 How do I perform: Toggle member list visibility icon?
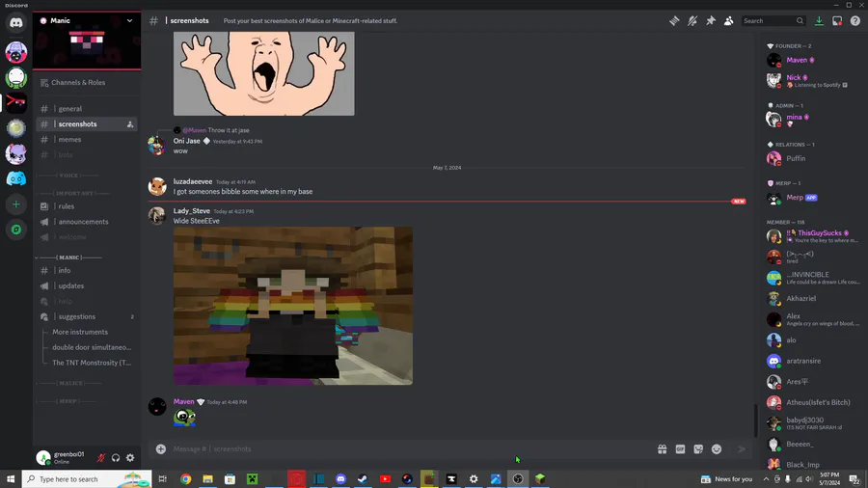pos(728,21)
